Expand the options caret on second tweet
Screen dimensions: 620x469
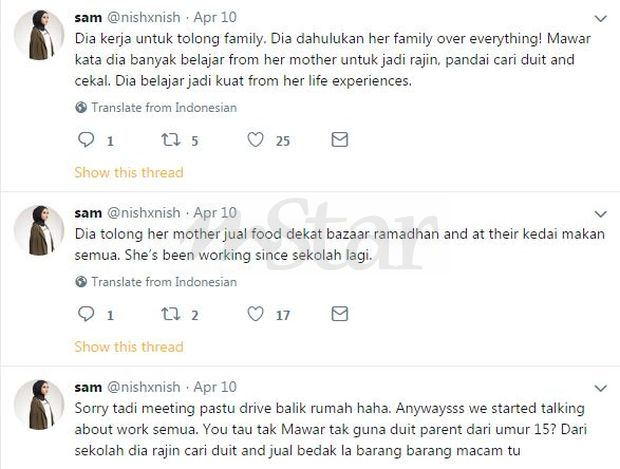[600, 214]
